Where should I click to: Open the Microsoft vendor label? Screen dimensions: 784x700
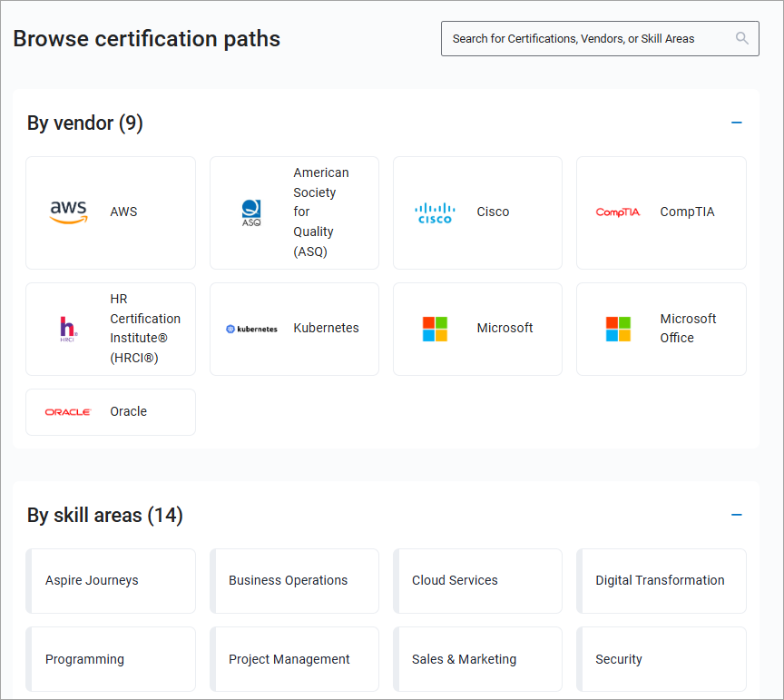pyautogui.click(x=505, y=329)
